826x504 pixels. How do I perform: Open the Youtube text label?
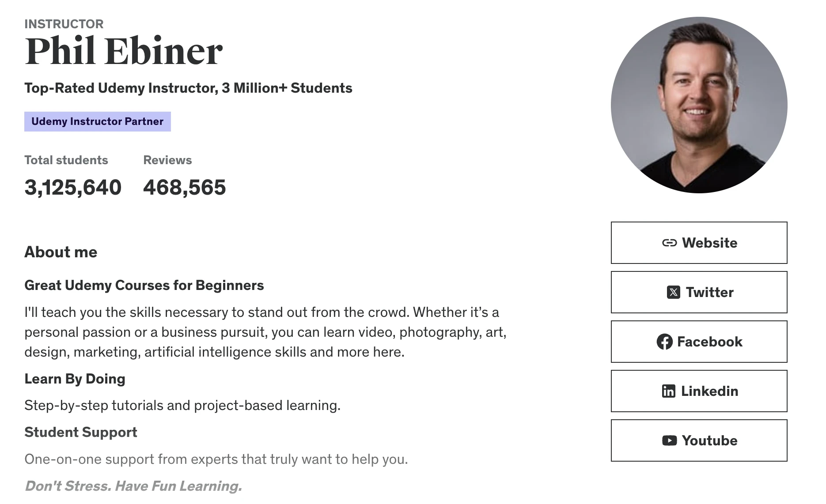pyautogui.click(x=709, y=440)
